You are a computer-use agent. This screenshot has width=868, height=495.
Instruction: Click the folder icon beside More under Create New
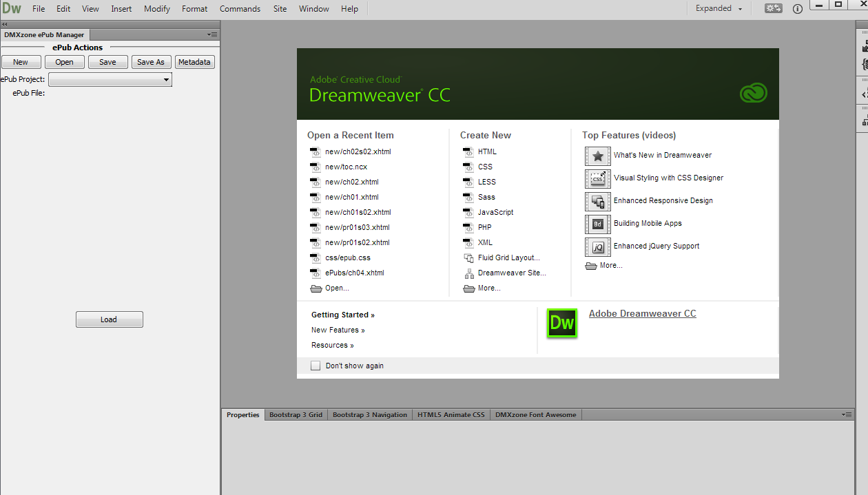[x=469, y=288]
